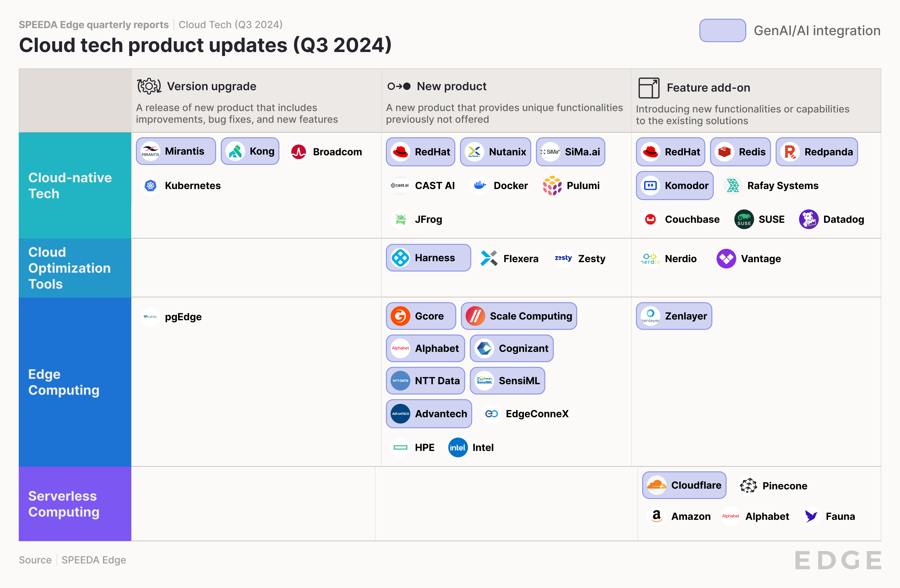This screenshot has height=588, width=900.
Task: Click "Alphabet" label in Serverless Computing row
Action: click(767, 517)
